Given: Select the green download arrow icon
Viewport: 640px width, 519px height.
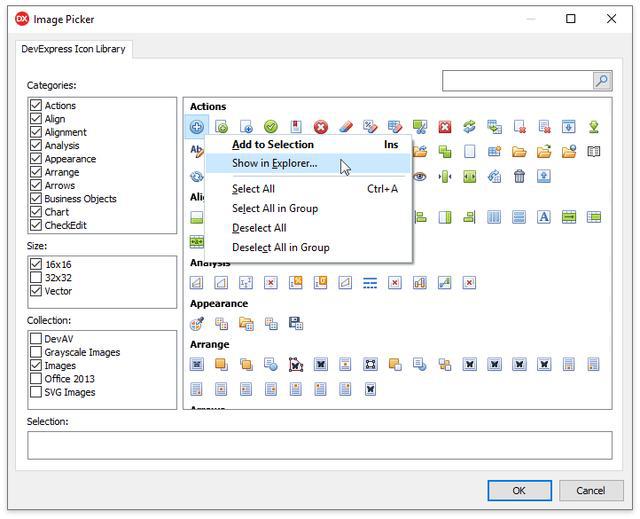Looking at the screenshot, I should click(593, 127).
